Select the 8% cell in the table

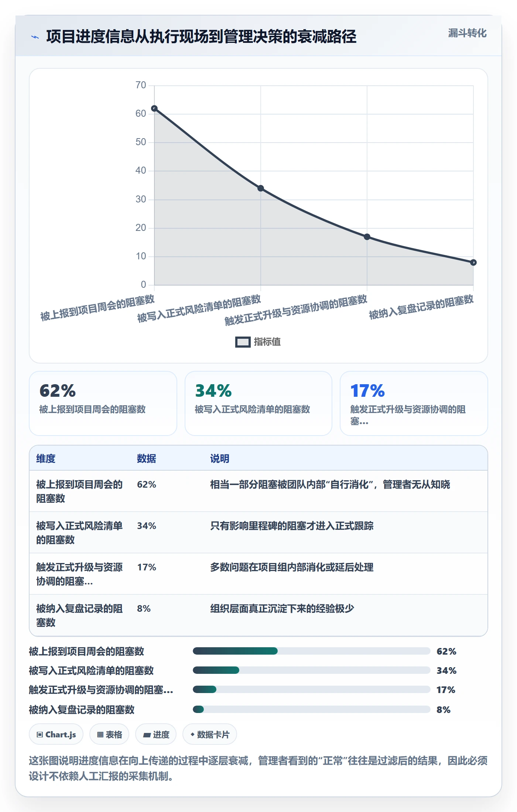coord(144,608)
